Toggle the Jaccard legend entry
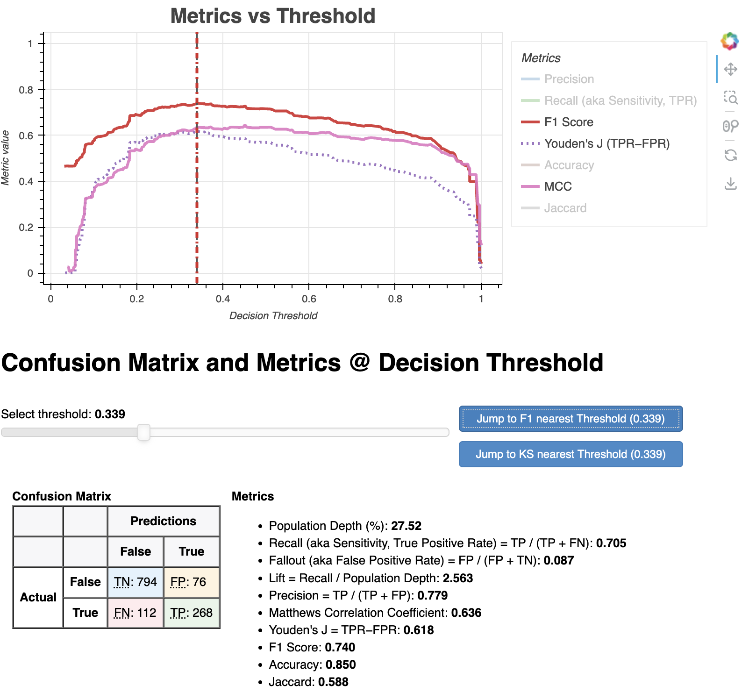 point(565,208)
